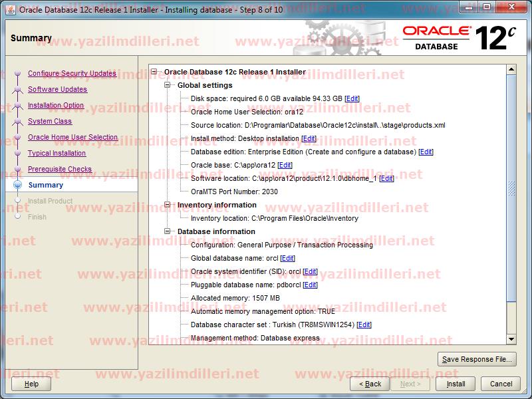Edit the Database character set
532x399 pixels.
pos(364,325)
